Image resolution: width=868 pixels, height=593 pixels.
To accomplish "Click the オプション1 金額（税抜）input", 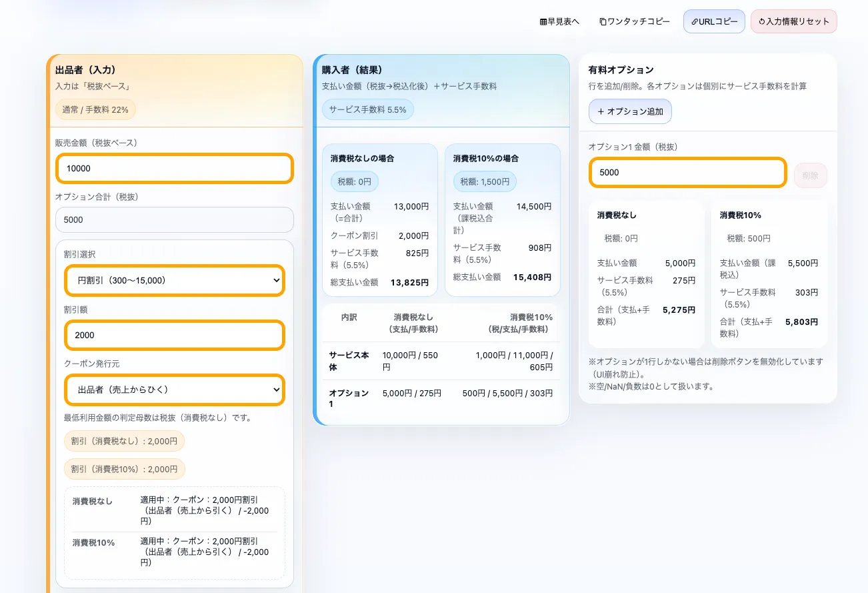I will 687,172.
